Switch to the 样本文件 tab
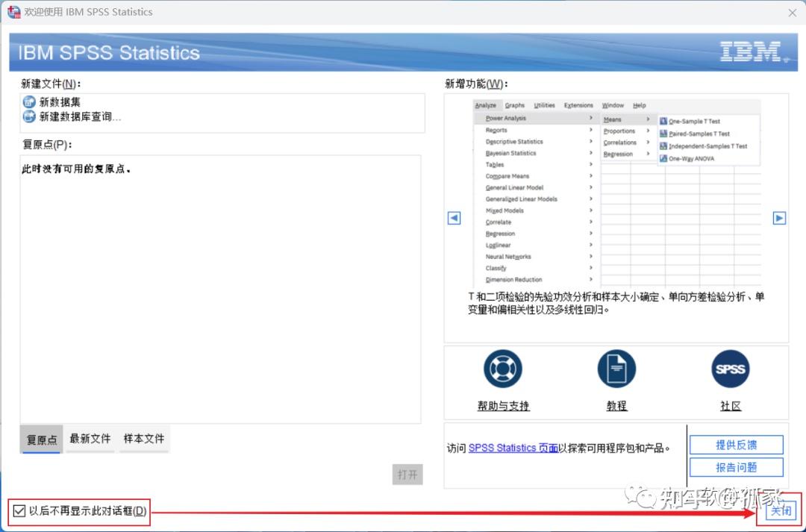 point(144,439)
